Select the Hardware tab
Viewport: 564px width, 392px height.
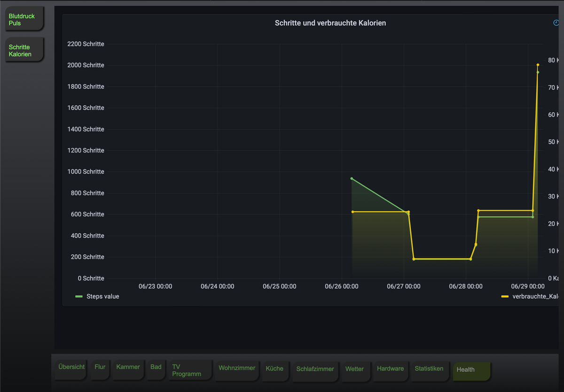pos(390,371)
